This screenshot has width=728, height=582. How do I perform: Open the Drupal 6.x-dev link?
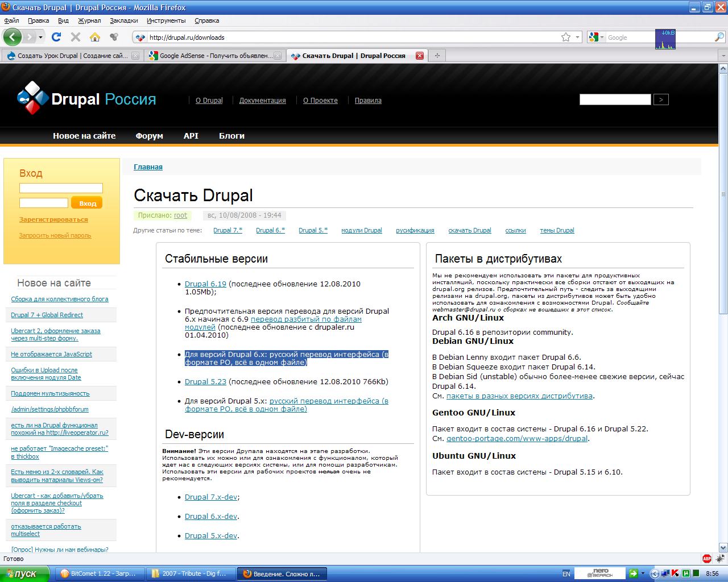click(211, 516)
